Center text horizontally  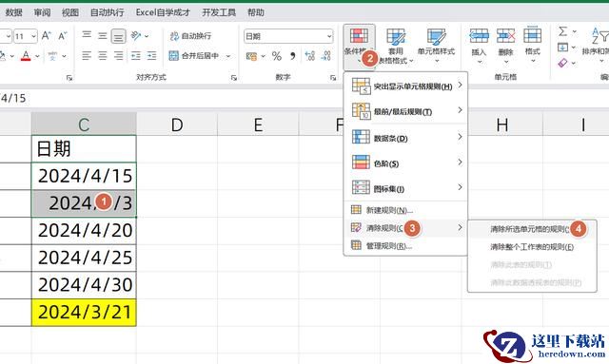(103, 56)
